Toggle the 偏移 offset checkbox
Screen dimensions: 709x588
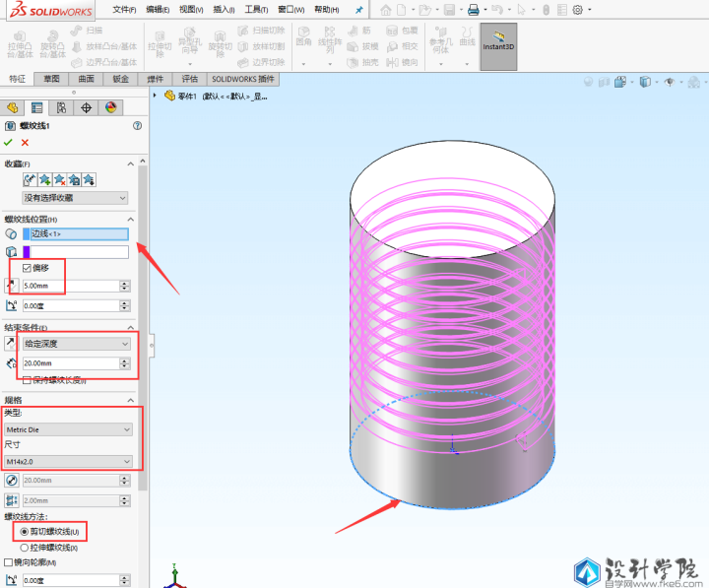[x=27, y=268]
